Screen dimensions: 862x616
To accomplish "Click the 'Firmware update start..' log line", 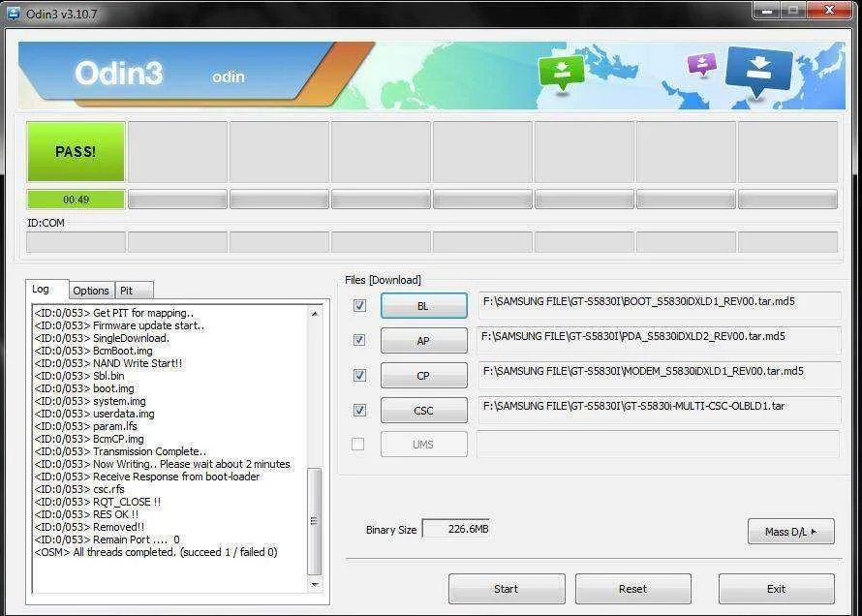I will click(x=119, y=325).
